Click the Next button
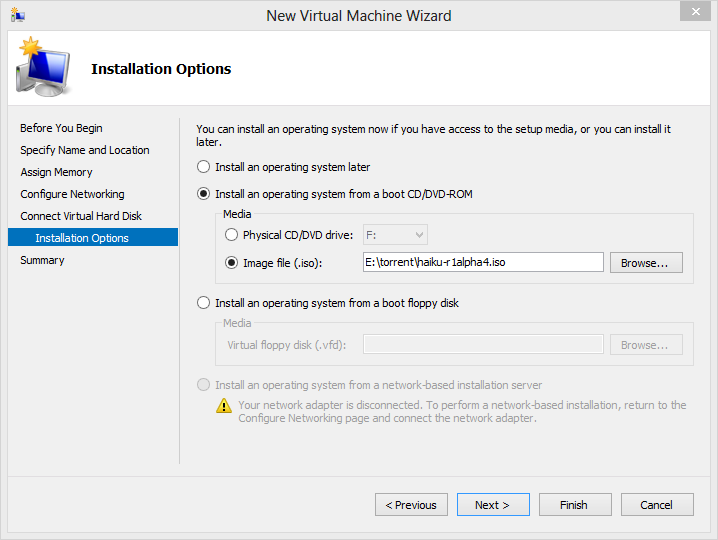The width and height of the screenshot is (718, 540). 492,505
